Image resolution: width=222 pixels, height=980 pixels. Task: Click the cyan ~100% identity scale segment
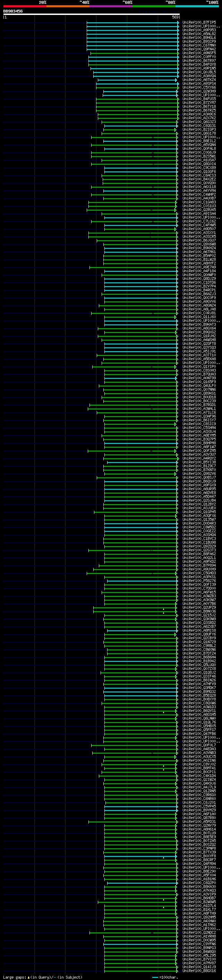[x=197, y=6]
